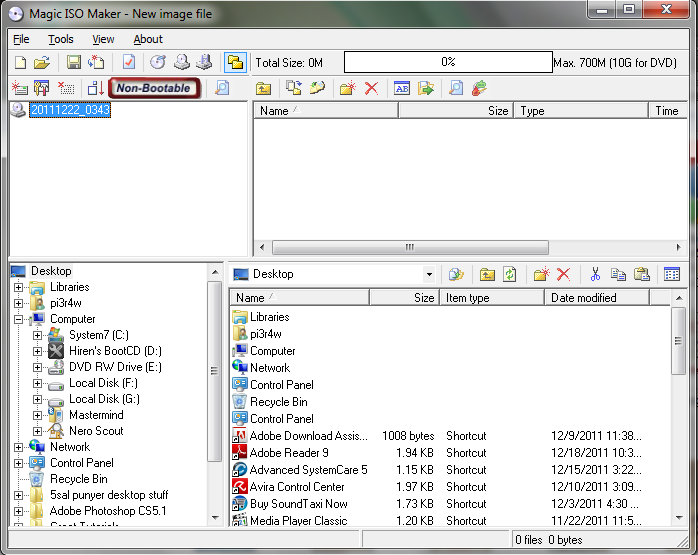The width and height of the screenshot is (698, 555).
Task: Sort image pane by Type column
Action: coord(581,111)
